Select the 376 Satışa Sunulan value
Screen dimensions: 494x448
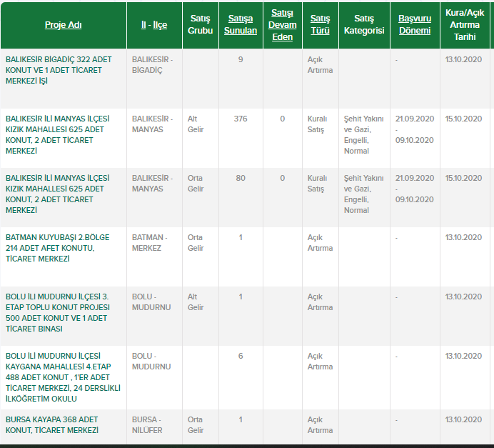240,119
